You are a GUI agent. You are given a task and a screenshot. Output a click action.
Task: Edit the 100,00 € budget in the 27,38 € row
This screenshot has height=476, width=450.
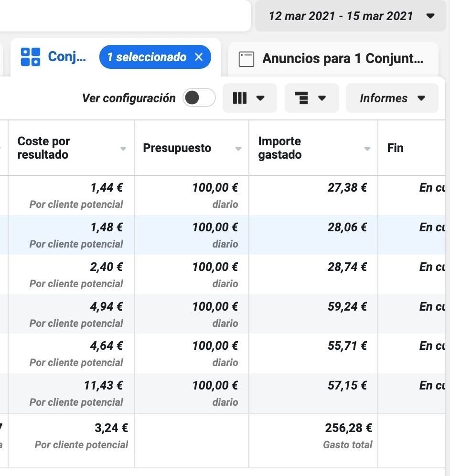[x=215, y=188]
